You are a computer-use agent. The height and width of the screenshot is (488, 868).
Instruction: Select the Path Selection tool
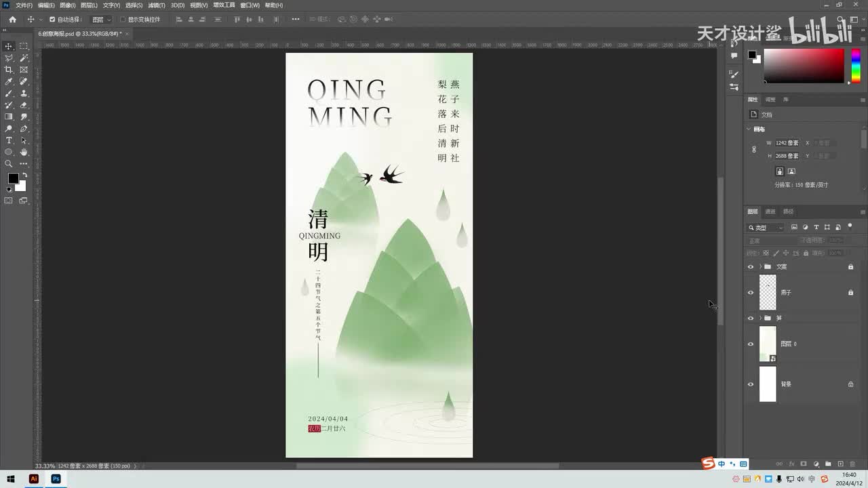24,140
